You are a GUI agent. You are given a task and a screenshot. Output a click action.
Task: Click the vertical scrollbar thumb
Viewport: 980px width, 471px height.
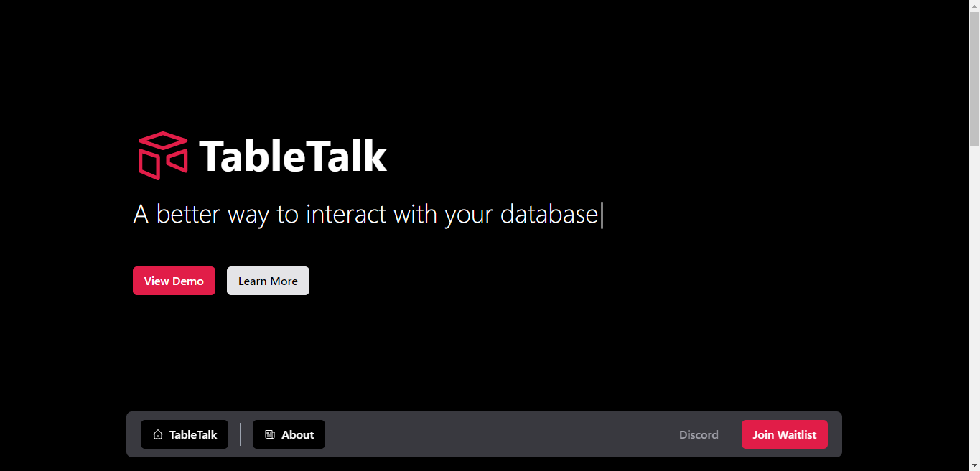pos(974,78)
